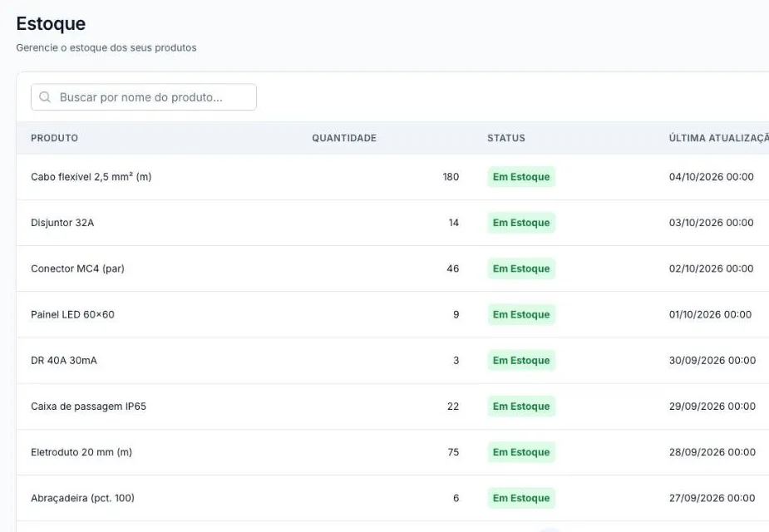This screenshot has height=532, width=769.
Task: Click the date 01/10/2026 00:00
Action: tap(710, 315)
